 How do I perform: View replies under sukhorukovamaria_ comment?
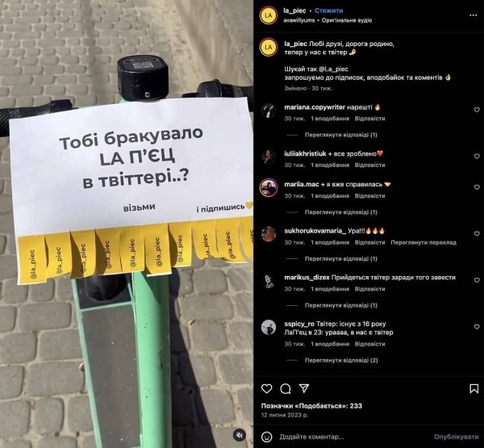pos(340,258)
